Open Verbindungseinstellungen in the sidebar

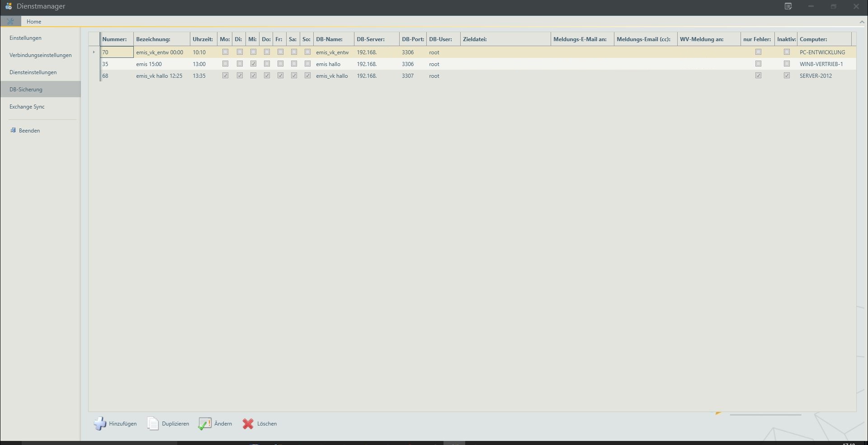tap(40, 55)
